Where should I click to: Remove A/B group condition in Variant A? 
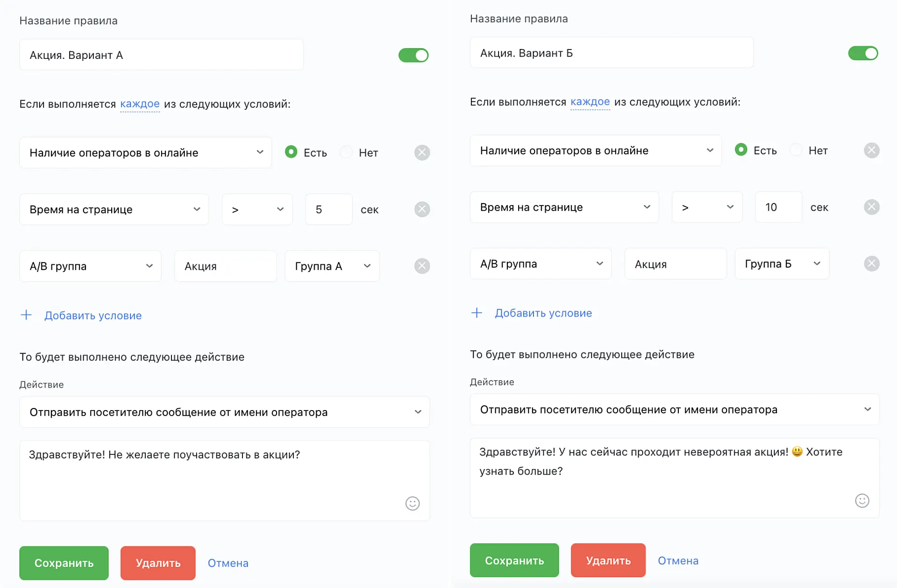[422, 266]
